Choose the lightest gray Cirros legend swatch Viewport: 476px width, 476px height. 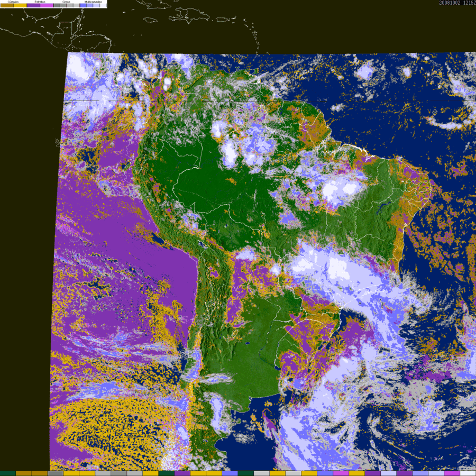(x=76, y=5)
